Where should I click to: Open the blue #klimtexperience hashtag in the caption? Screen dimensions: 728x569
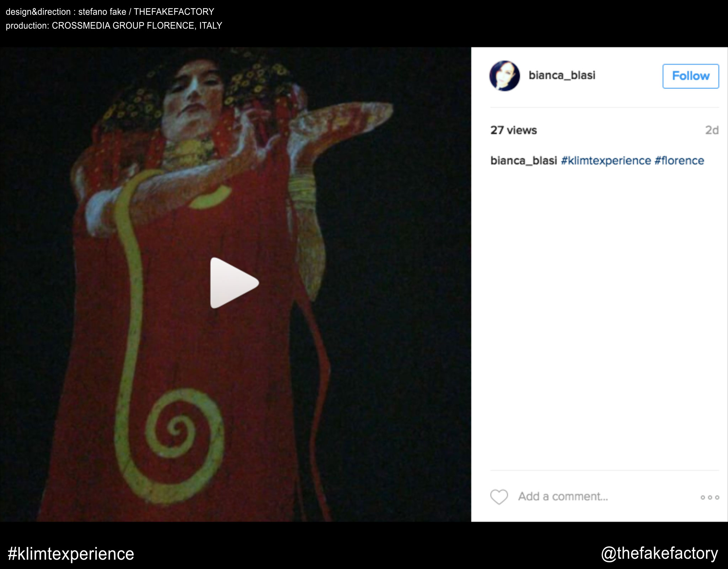(x=606, y=161)
